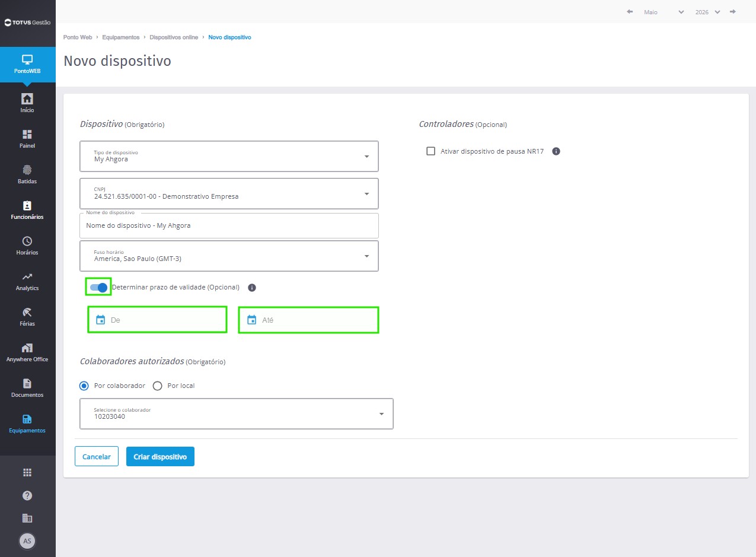Go to Horários clock icon
The image size is (756, 557).
click(x=27, y=241)
